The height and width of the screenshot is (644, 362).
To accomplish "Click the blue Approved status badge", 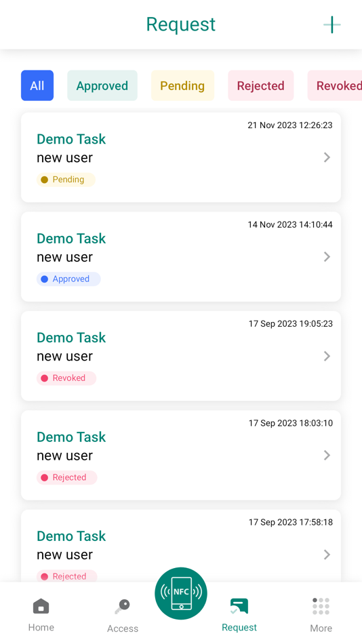I will pyautogui.click(x=68, y=279).
